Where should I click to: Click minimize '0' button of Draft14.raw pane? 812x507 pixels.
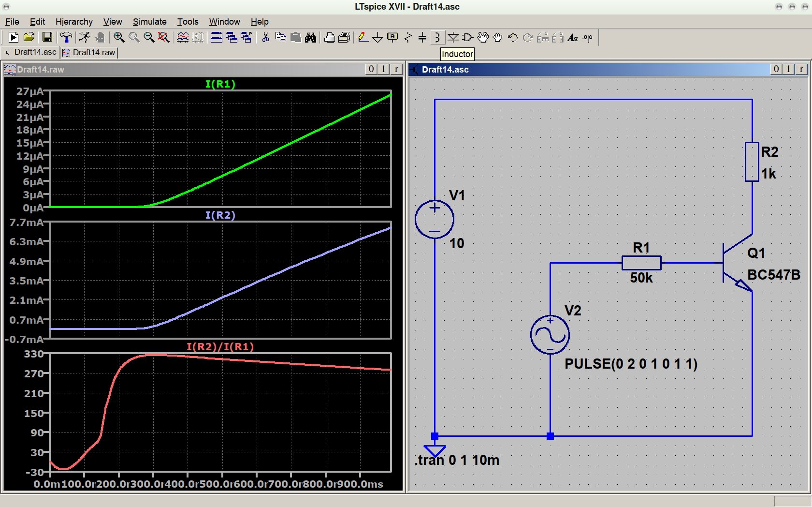coord(371,69)
